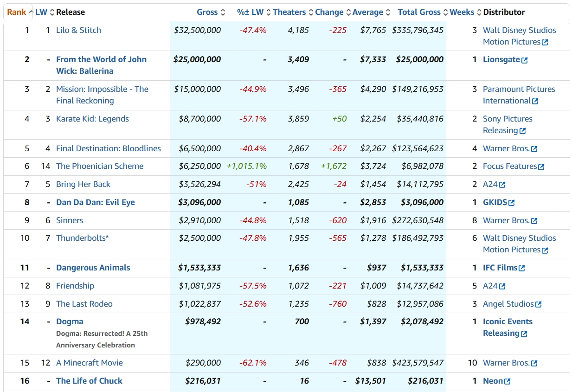Click the sort arrows beside Weeks header
This screenshot has height=392, width=572.
(479, 13)
